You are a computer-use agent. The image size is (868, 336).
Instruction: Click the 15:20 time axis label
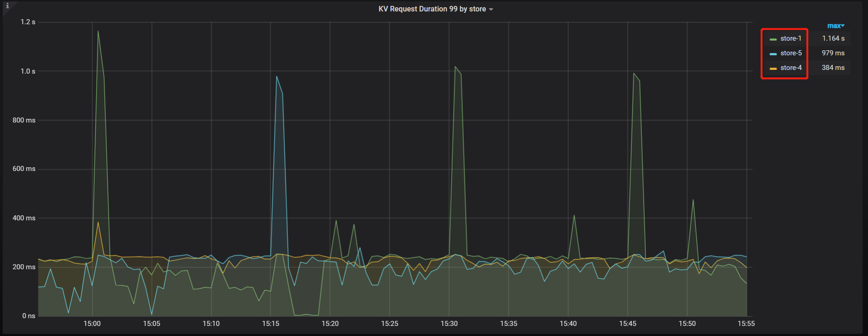pos(330,324)
